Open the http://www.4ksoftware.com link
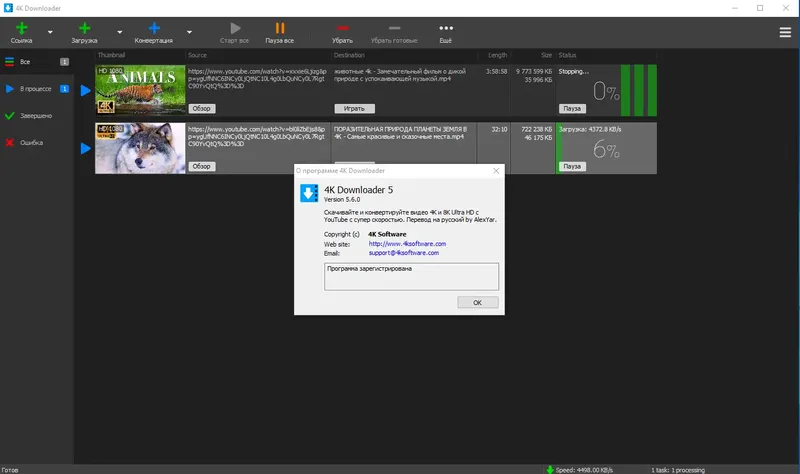This screenshot has width=800, height=474. coord(407,244)
